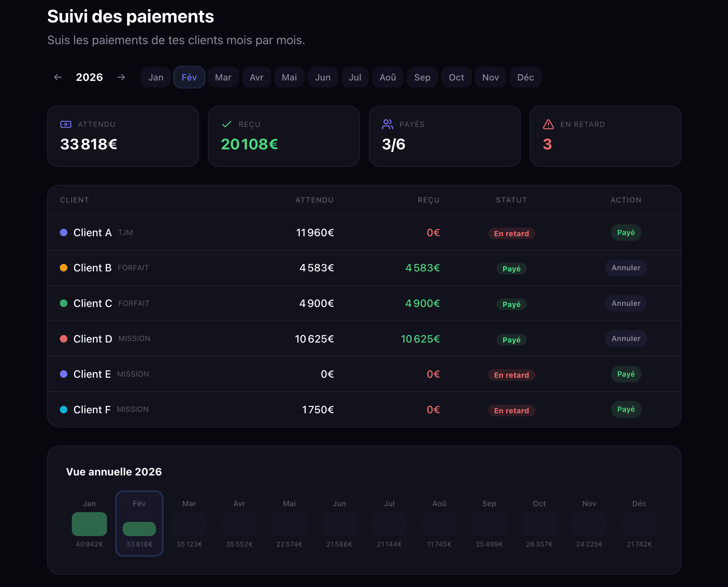Click the Avr card in the annual view
The width and height of the screenshot is (728, 587).
coord(239,524)
